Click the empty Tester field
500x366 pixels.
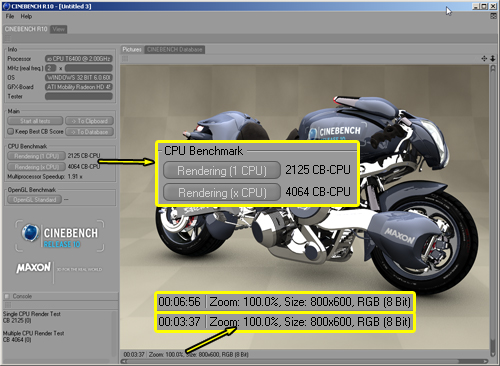click(79, 96)
